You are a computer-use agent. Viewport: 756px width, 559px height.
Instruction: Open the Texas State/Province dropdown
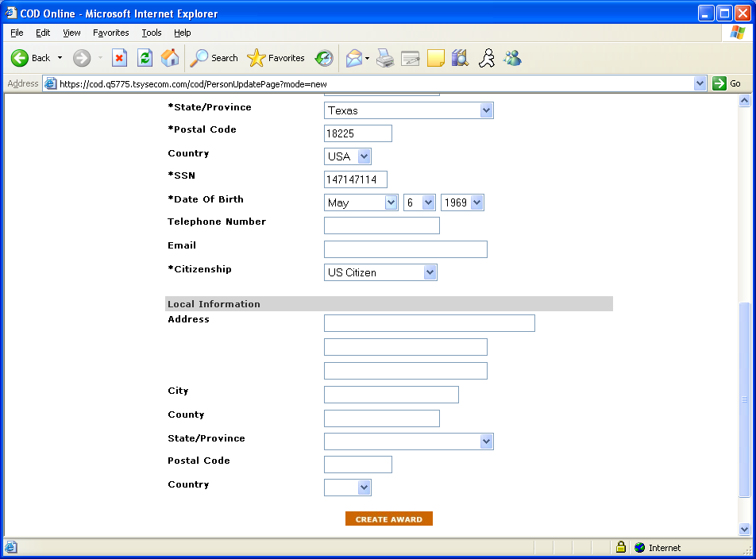pos(486,110)
